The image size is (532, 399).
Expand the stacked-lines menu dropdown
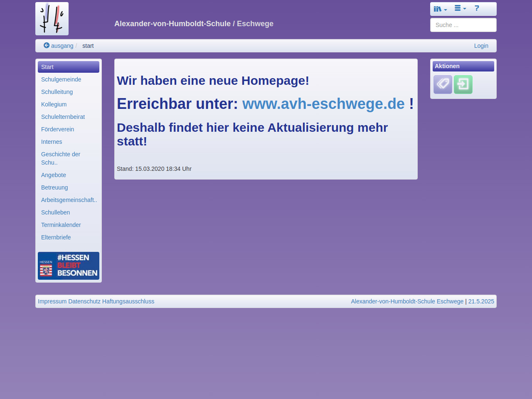pyautogui.click(x=460, y=8)
